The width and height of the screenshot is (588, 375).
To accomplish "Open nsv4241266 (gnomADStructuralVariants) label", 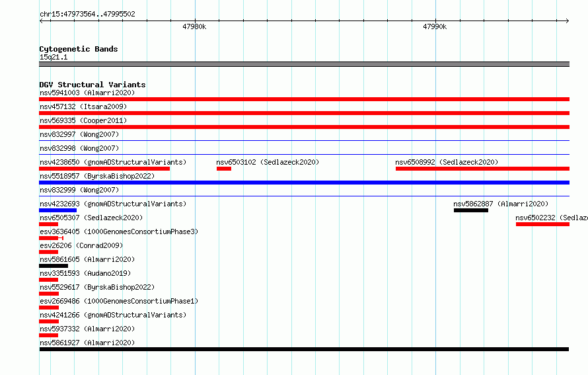I will coord(113,315).
